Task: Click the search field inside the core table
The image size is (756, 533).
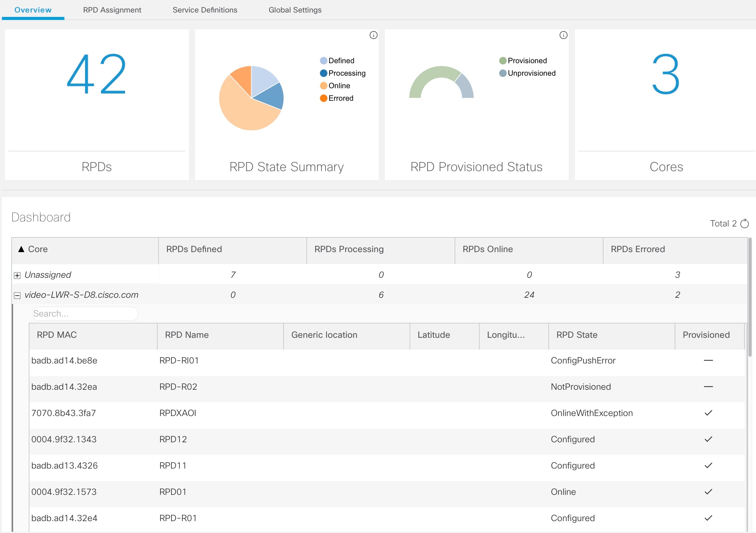Action: click(85, 313)
